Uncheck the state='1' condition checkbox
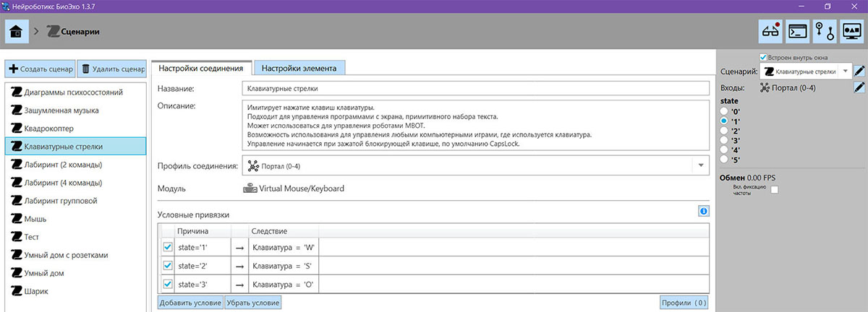The height and width of the screenshot is (312, 868). [x=168, y=247]
